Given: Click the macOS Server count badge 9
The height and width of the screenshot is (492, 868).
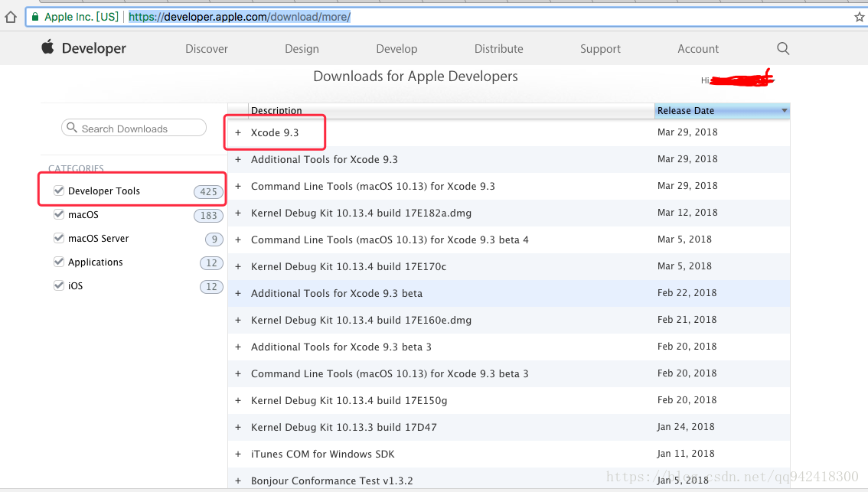Looking at the screenshot, I should point(214,239).
